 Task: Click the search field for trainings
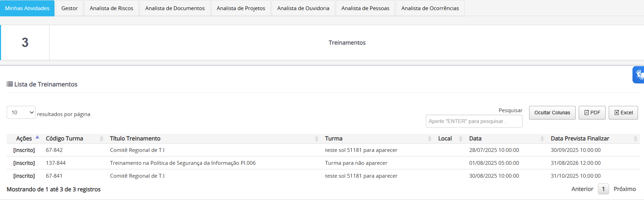click(x=474, y=121)
